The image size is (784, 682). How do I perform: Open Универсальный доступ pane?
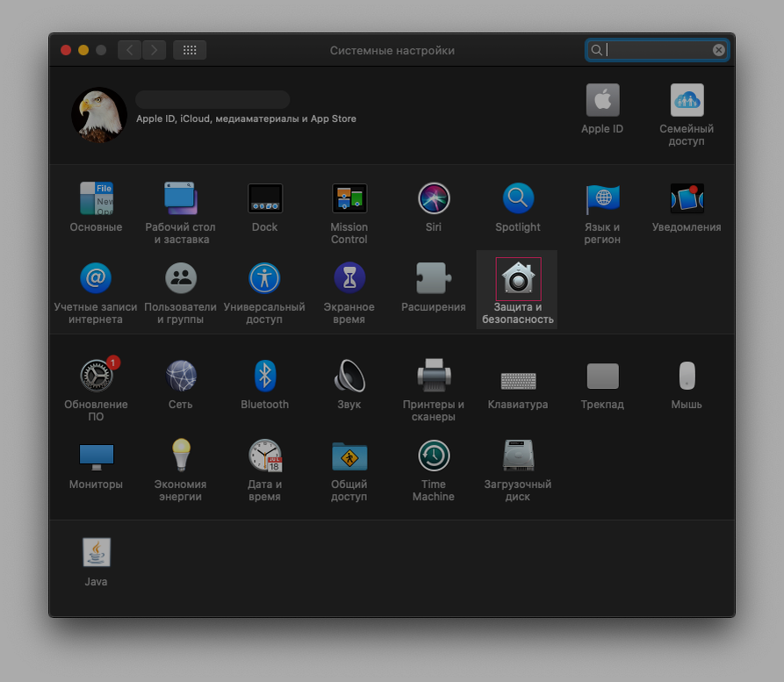click(265, 278)
